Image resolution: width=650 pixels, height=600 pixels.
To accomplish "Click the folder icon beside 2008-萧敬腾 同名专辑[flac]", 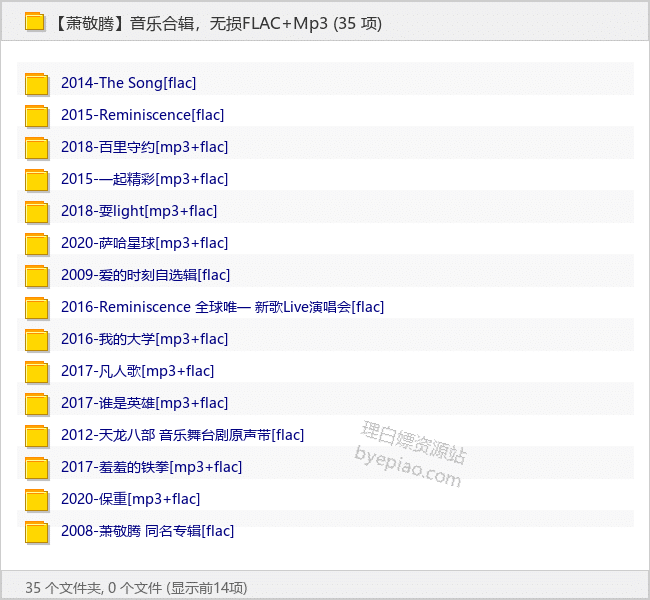I will pyautogui.click(x=37, y=532).
